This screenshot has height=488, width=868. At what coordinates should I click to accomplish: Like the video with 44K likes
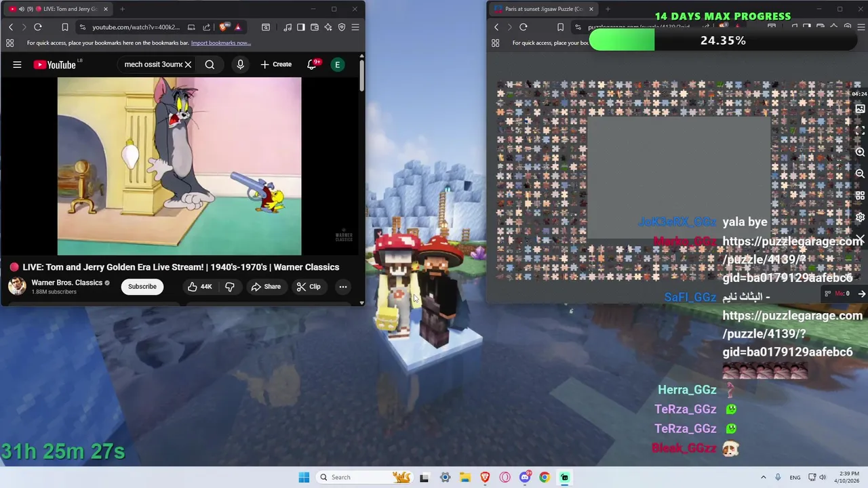click(x=199, y=287)
